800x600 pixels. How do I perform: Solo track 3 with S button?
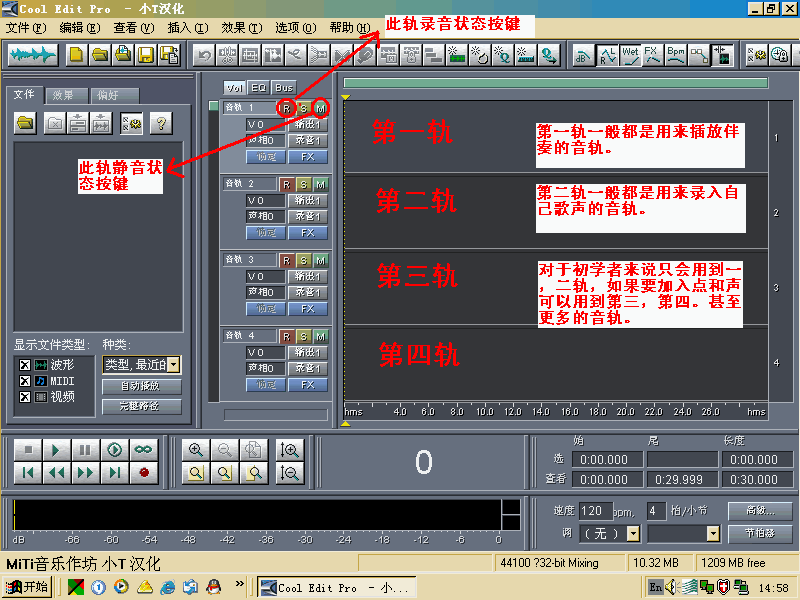click(304, 260)
